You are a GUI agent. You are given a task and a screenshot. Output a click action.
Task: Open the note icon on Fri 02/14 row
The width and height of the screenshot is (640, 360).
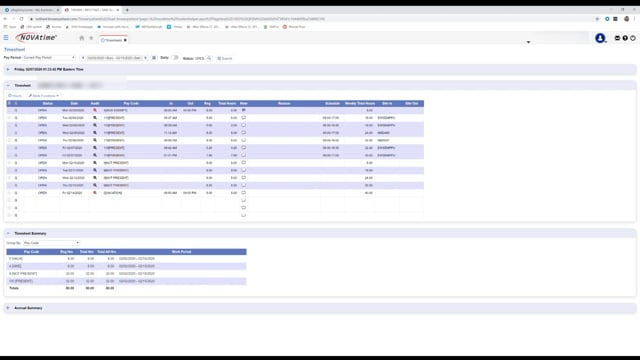244,193
